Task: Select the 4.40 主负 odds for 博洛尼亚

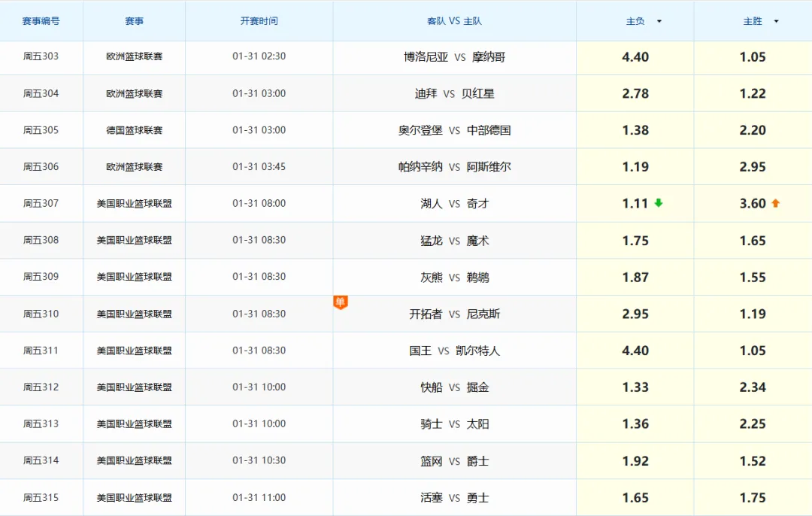Action: point(635,57)
